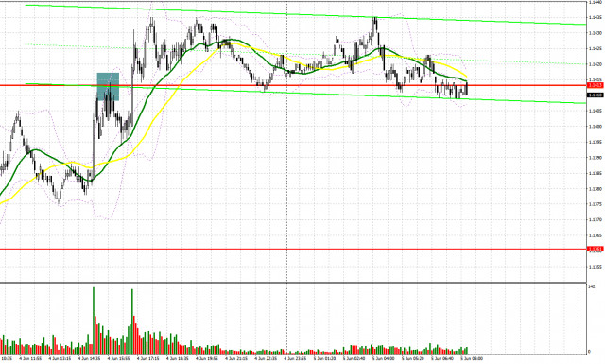Click the upper green channel trendline
This screenshot has width=605, height=364.
click(305, 15)
